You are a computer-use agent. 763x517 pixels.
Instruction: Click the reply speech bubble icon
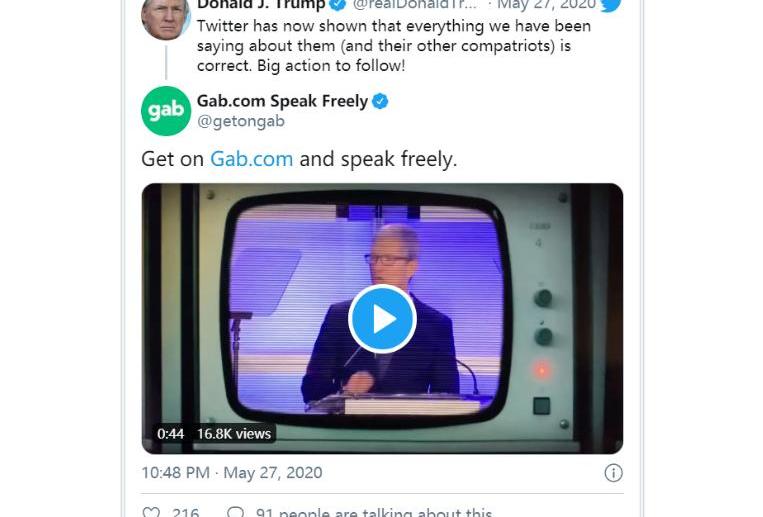coord(235,512)
